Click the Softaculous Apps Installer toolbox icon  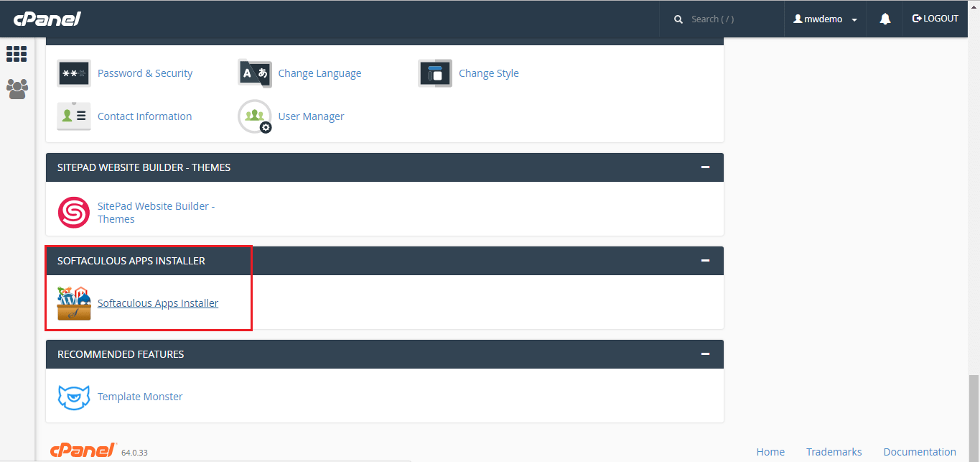(x=74, y=303)
